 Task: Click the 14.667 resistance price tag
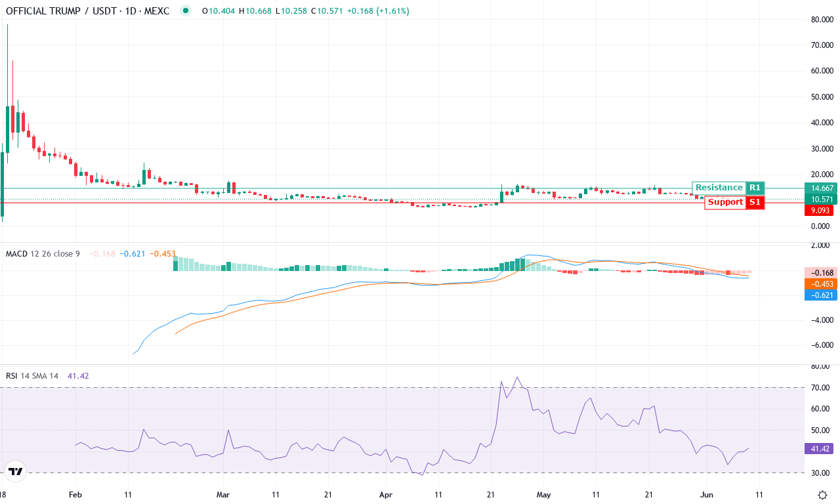pyautogui.click(x=822, y=188)
